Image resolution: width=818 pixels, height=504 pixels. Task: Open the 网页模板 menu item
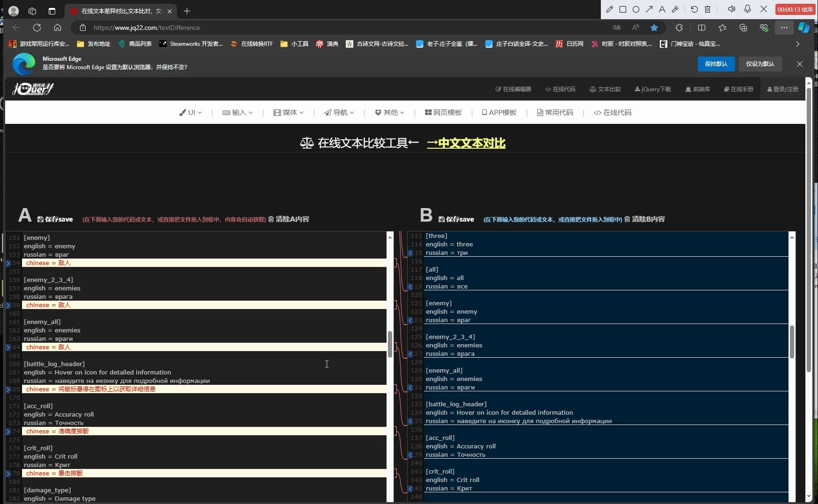[443, 113]
